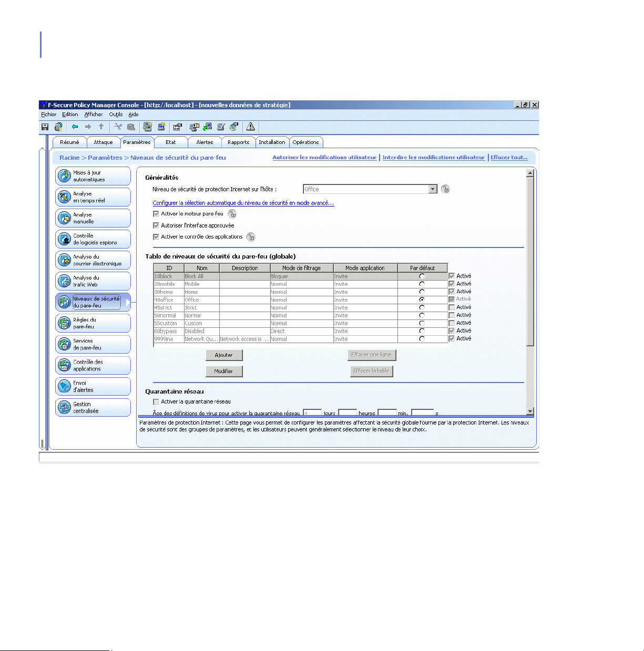Open the Fichier menu

point(49,114)
